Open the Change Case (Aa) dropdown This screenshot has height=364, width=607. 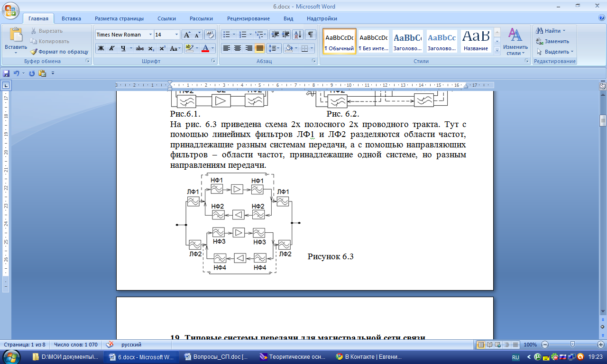point(175,48)
